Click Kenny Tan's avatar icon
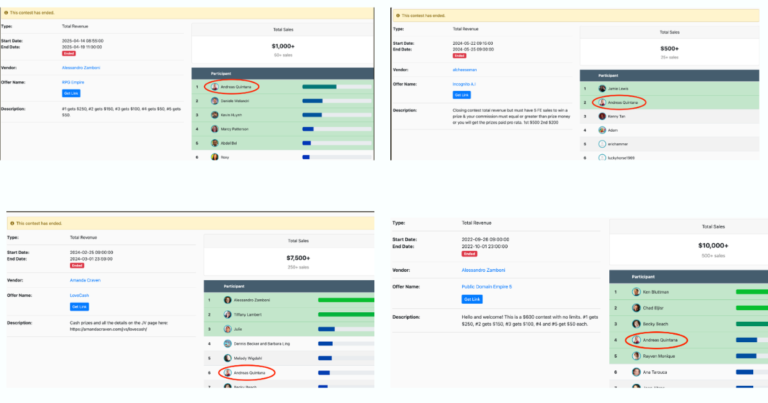 (x=602, y=116)
